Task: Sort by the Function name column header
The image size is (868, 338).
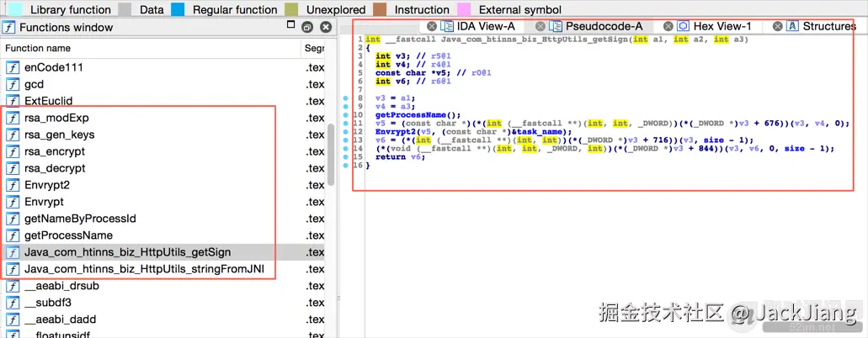Action: pos(151,48)
